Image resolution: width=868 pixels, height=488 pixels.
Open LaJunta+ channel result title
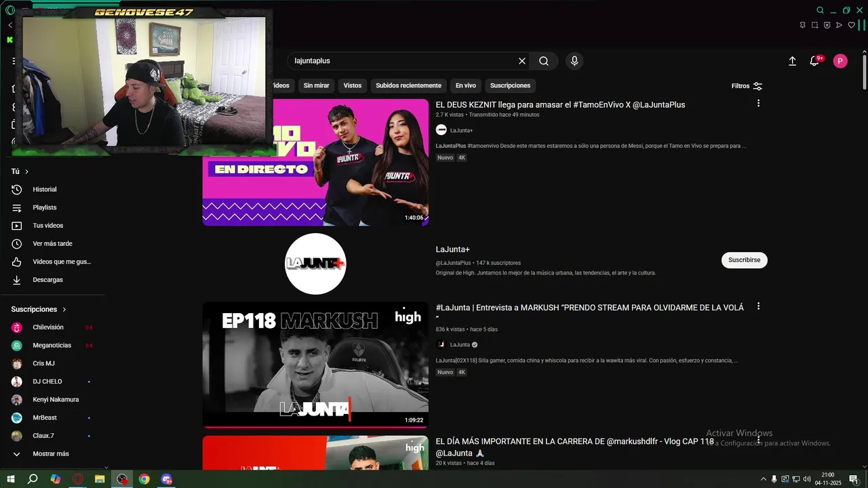tap(453, 249)
